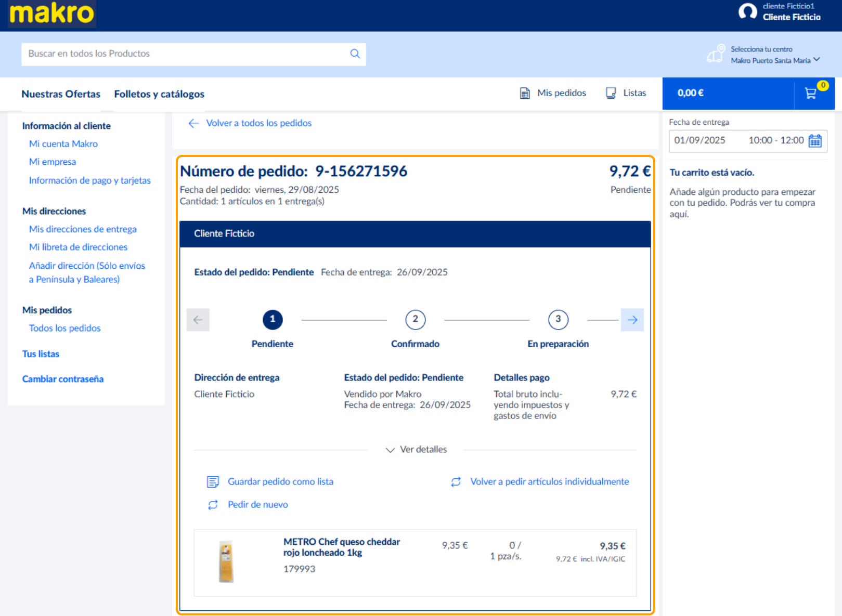Open METRO Chef queso cheddar product name
This screenshot has width=842, height=616.
tap(342, 547)
